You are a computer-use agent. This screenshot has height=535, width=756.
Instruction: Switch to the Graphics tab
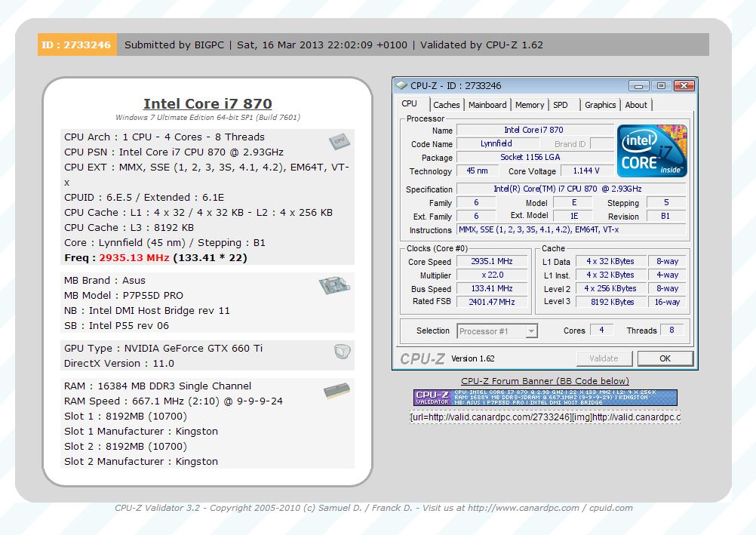click(601, 105)
